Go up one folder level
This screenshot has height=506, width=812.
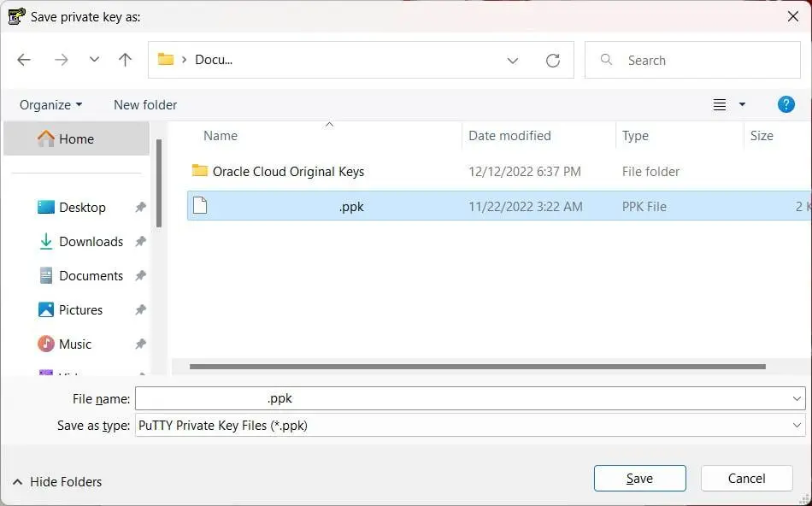click(x=125, y=60)
